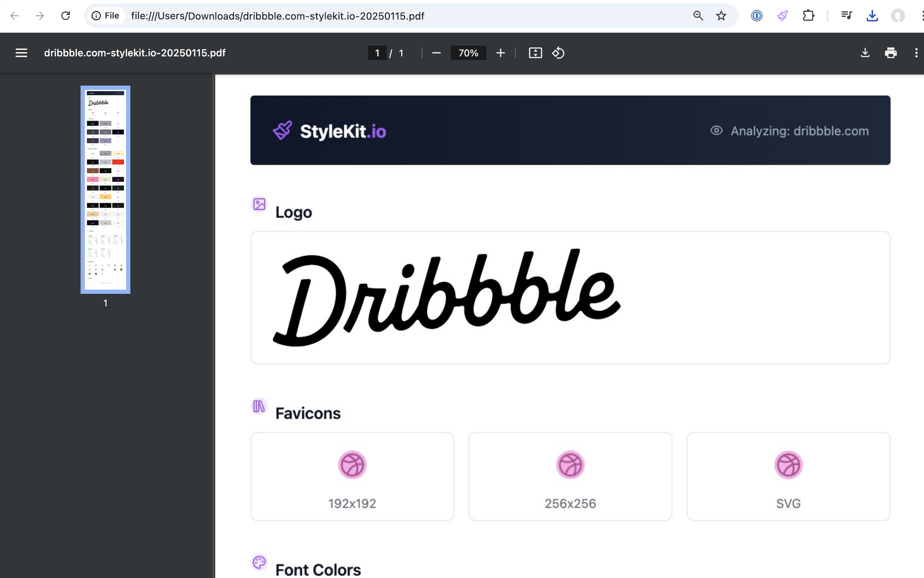Click page label 1 under thumbnail
The image size is (924, 578).
[x=105, y=303]
